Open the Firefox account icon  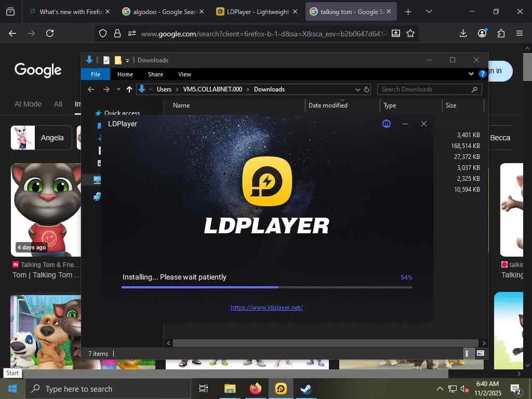(482, 33)
